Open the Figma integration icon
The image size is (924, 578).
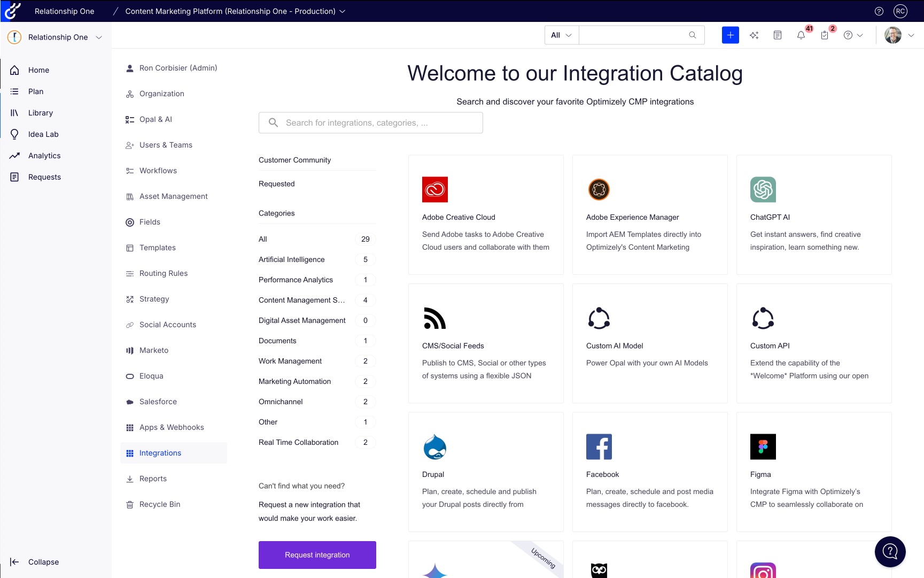pyautogui.click(x=763, y=447)
